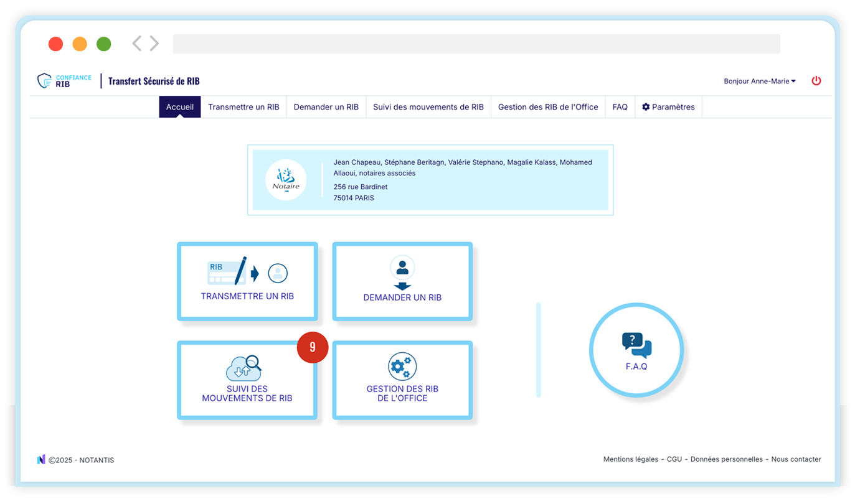This screenshot has height=504, width=855.
Task: Go to Demander un RIB tab
Action: point(326,107)
